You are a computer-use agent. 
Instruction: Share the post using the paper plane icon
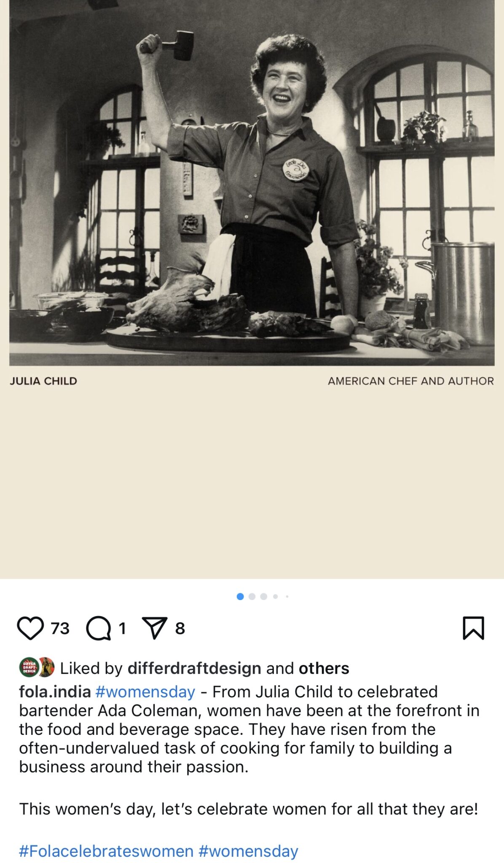point(154,628)
